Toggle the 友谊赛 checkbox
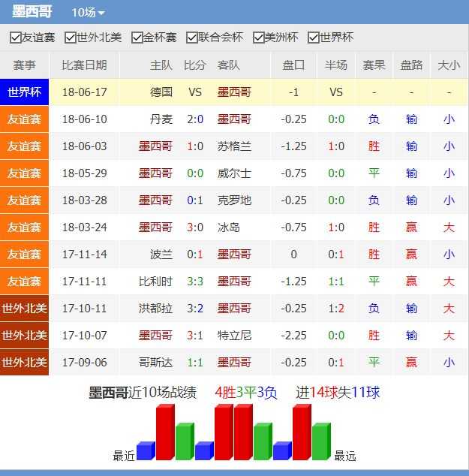This screenshot has height=476, width=469. coord(15,38)
